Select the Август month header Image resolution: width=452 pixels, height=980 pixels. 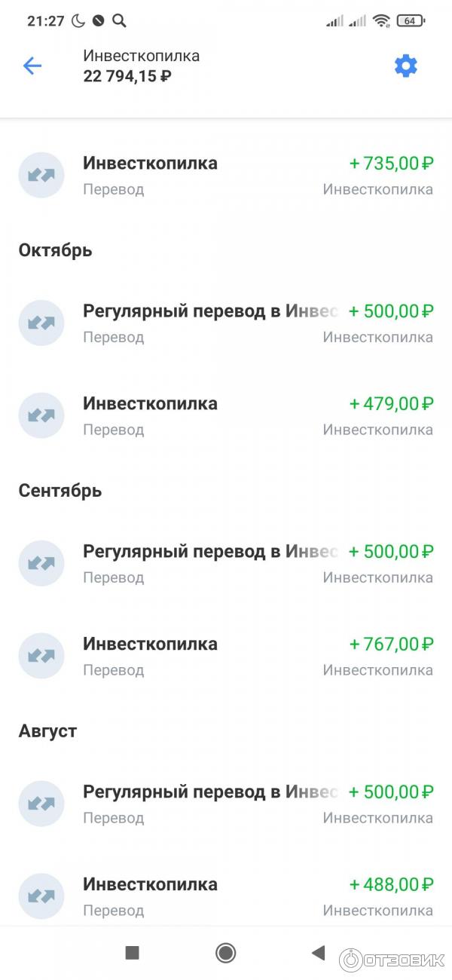coord(47,730)
